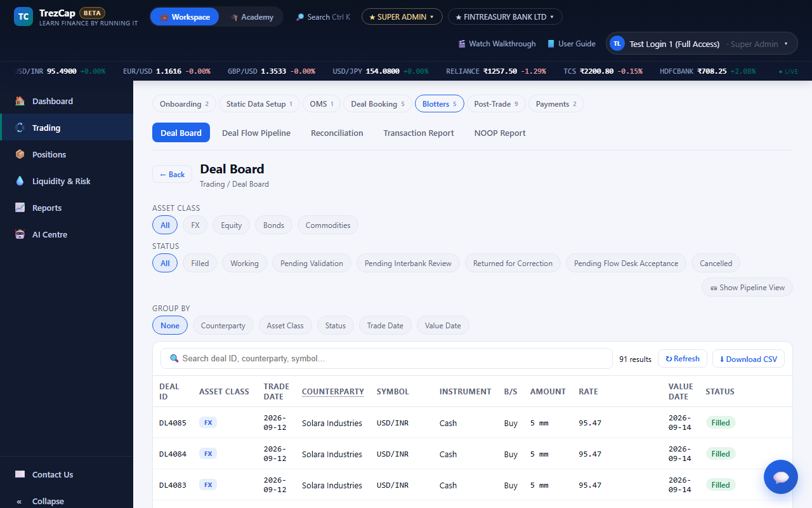Refresh the deal results
This screenshot has width=812, height=508.
tap(683, 359)
